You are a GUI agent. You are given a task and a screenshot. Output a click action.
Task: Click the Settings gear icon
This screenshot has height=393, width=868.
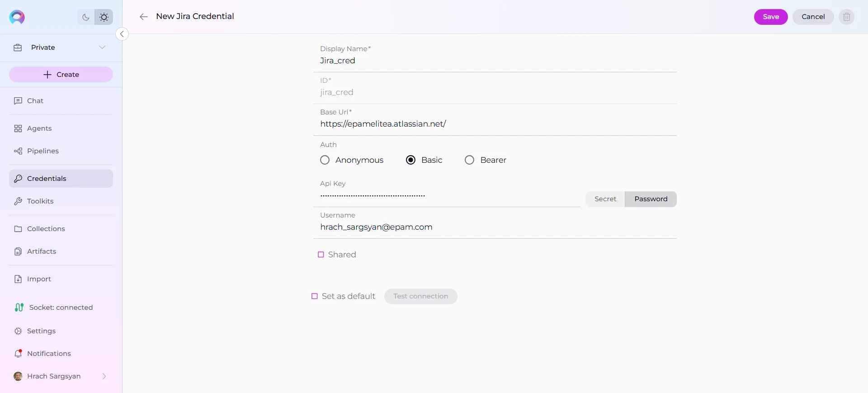(x=18, y=331)
